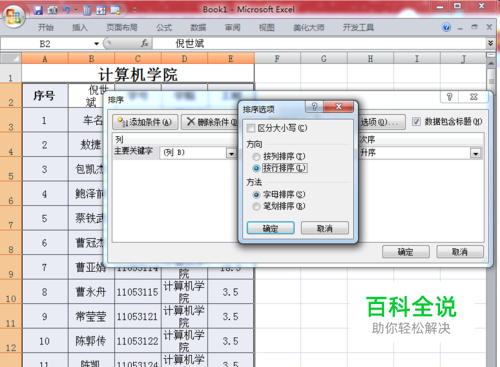Select column F header
This screenshot has width=500, height=367.
click(277, 59)
